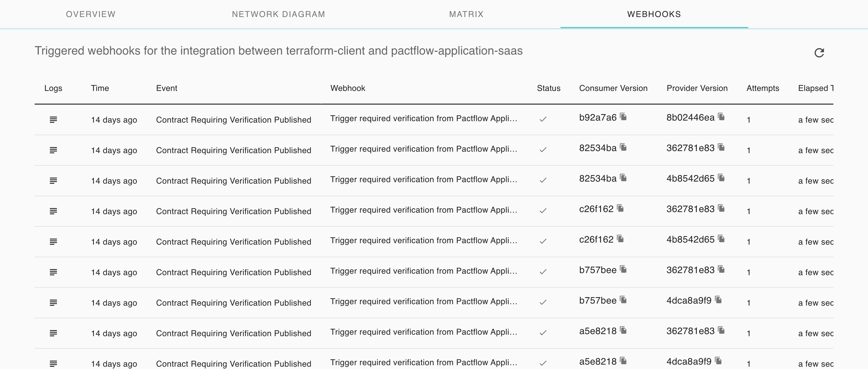Image resolution: width=868 pixels, height=369 pixels.
Task: Open logs for b92a7a6 / 8b02446ea row
Action: pyautogui.click(x=53, y=119)
